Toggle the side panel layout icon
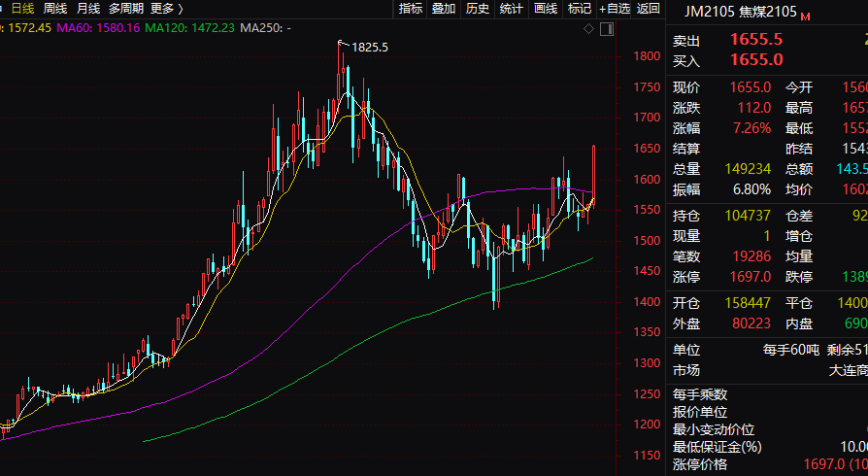Viewport: 868px width, 476px height. (x=607, y=29)
